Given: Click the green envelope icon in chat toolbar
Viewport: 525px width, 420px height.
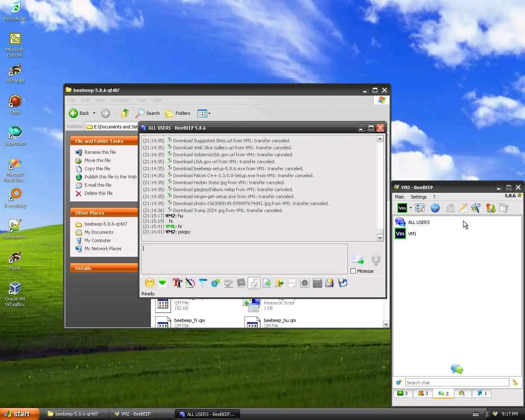Looking at the screenshot, I should coord(162,283).
